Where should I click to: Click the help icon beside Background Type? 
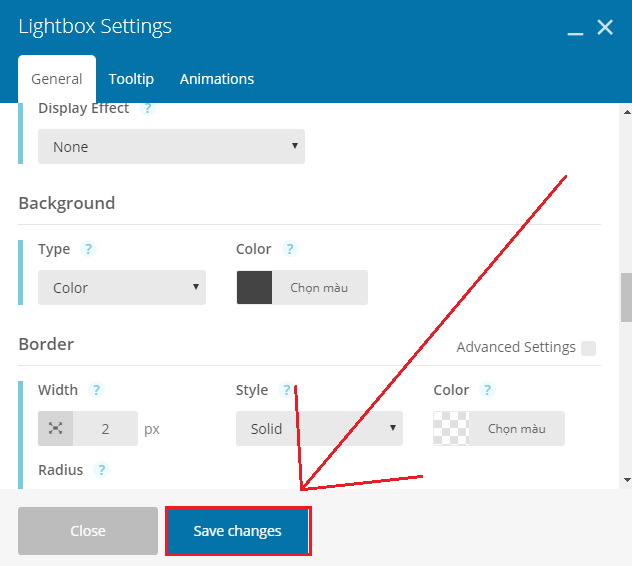click(x=87, y=249)
